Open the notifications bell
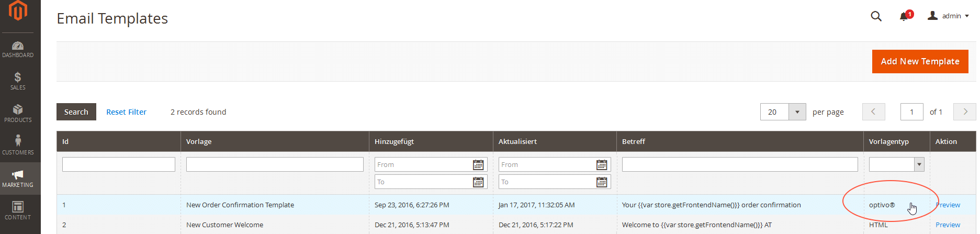The width and height of the screenshot is (980, 234). tap(904, 16)
